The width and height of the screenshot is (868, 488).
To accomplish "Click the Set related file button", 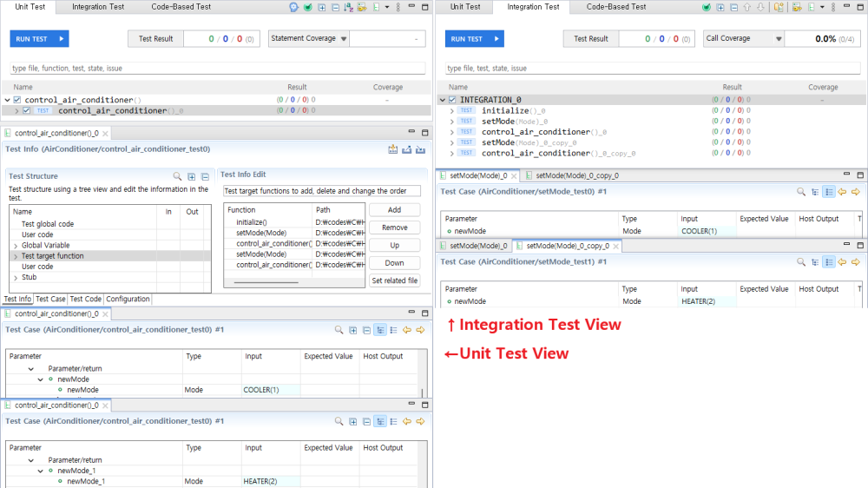I will click(x=395, y=280).
